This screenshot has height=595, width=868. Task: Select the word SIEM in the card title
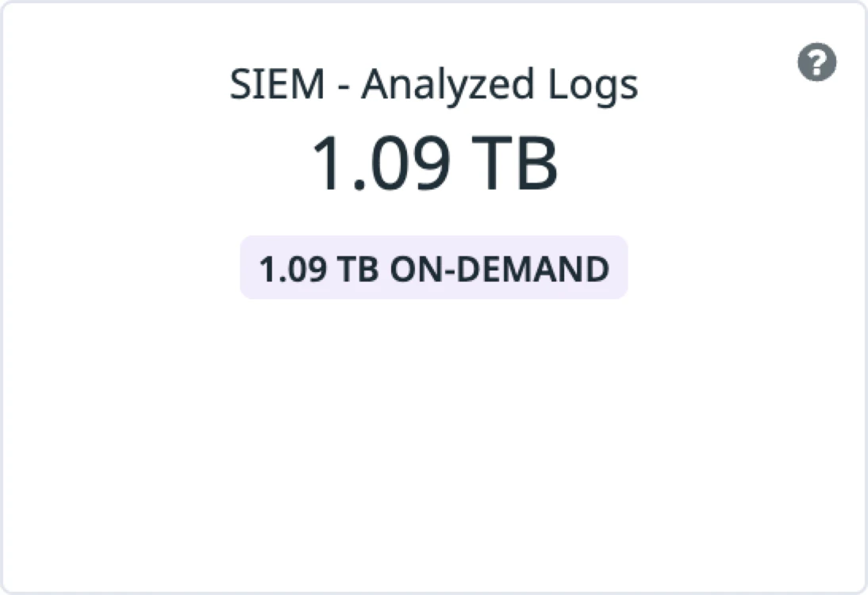pos(277,84)
